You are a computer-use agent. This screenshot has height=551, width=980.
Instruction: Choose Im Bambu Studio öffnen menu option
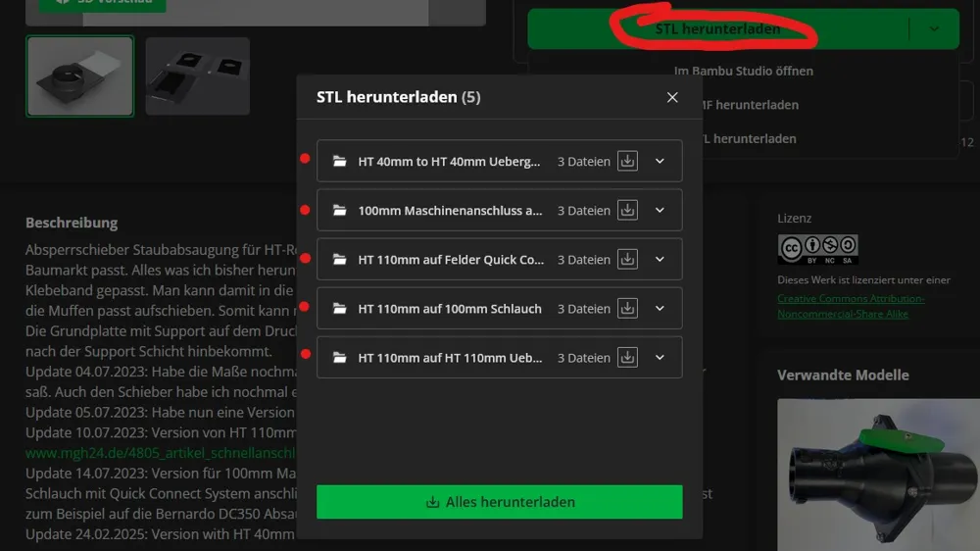743,71
